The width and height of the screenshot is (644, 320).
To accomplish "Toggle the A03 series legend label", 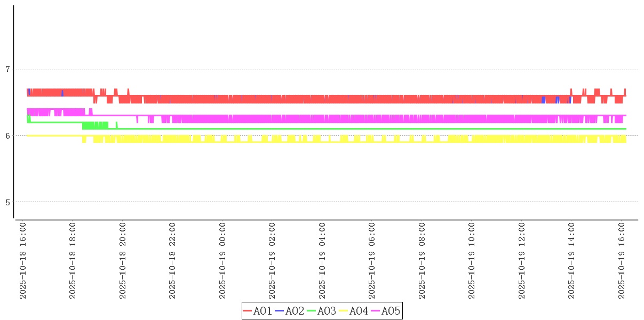I will [327, 311].
